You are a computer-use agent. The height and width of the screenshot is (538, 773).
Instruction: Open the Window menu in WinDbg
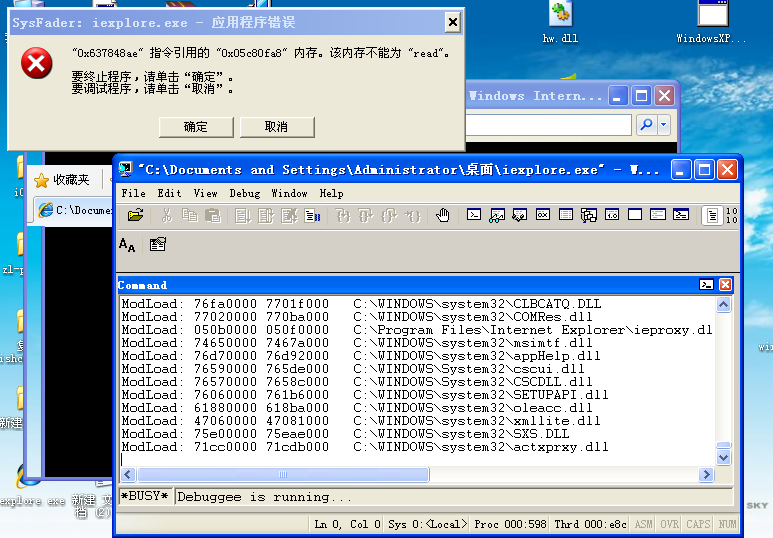tap(289, 193)
